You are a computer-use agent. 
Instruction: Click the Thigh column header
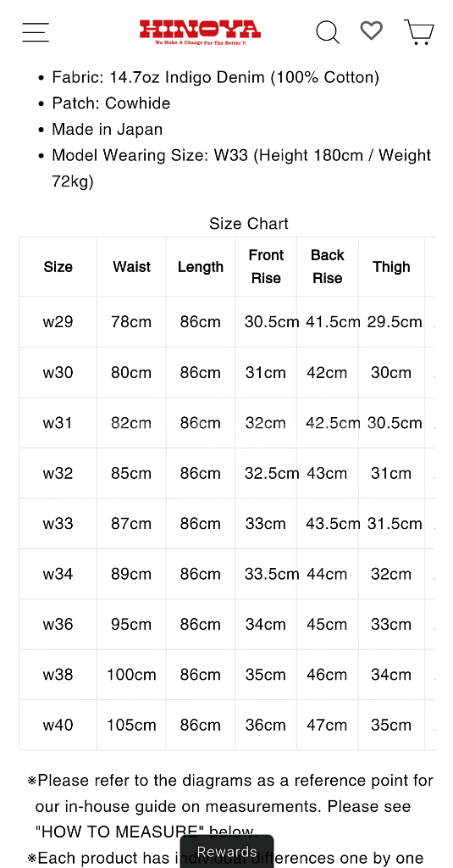pos(391,267)
